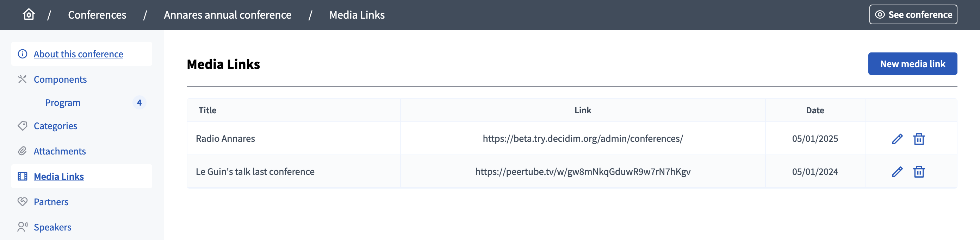
Task: Open About this conference page
Action: tap(78, 54)
